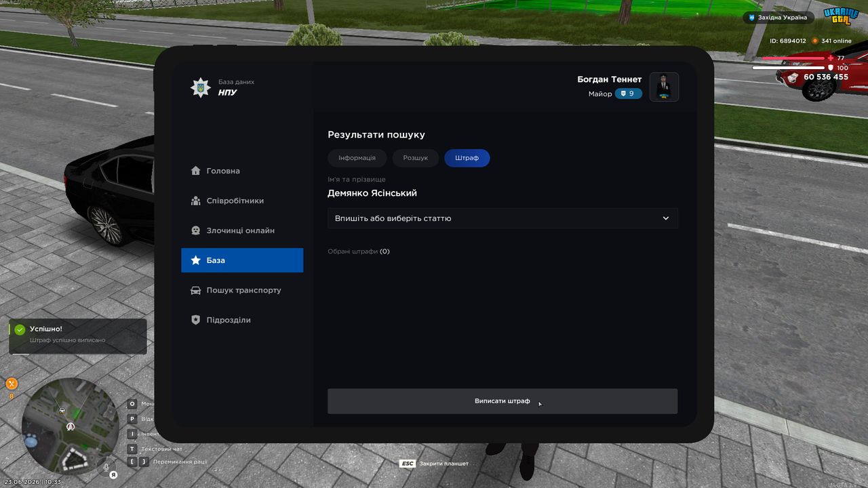Click the Західна Україна server badge
Screen dimensions: 868x488
[x=778, y=18]
